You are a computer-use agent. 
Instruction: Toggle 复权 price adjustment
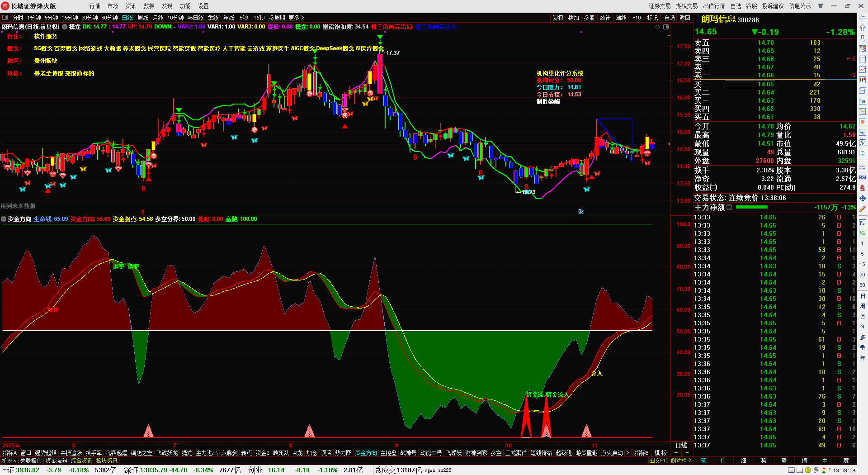(558, 18)
